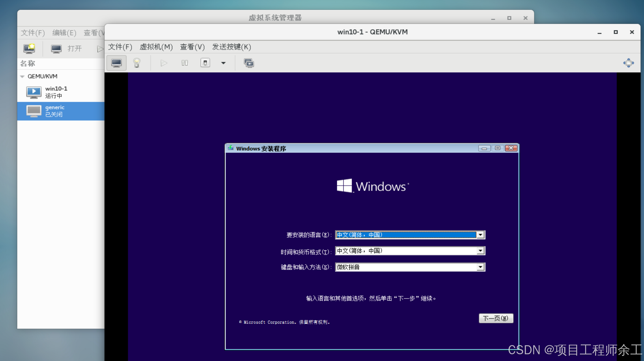Open the manage VM snapshots view

point(249,63)
